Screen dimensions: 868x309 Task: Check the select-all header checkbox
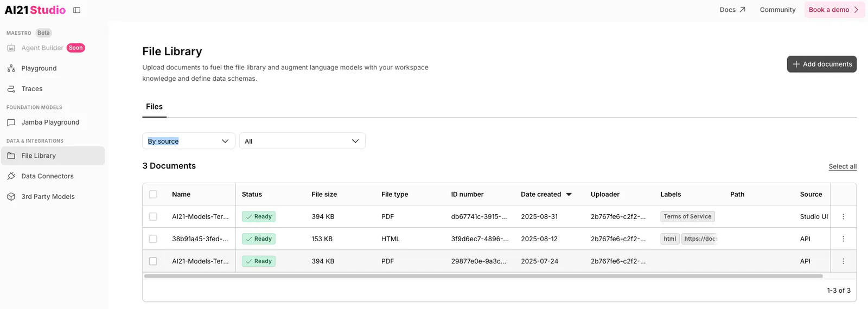pos(153,194)
